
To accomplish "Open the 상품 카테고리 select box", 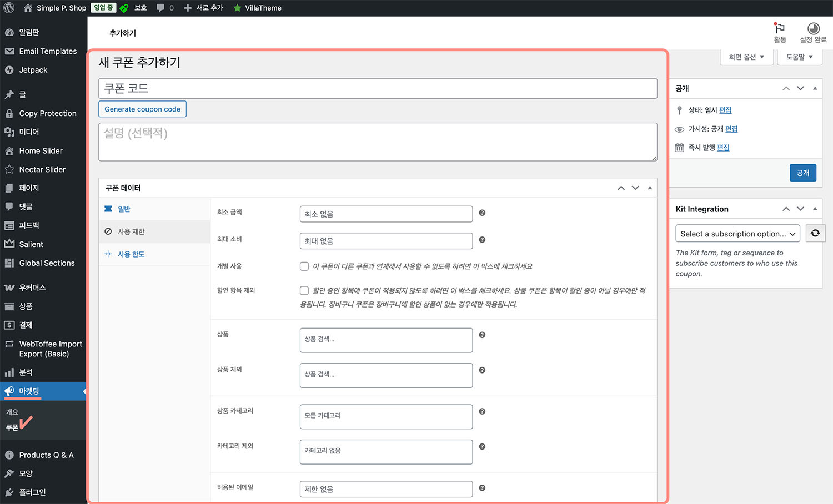I will click(386, 417).
